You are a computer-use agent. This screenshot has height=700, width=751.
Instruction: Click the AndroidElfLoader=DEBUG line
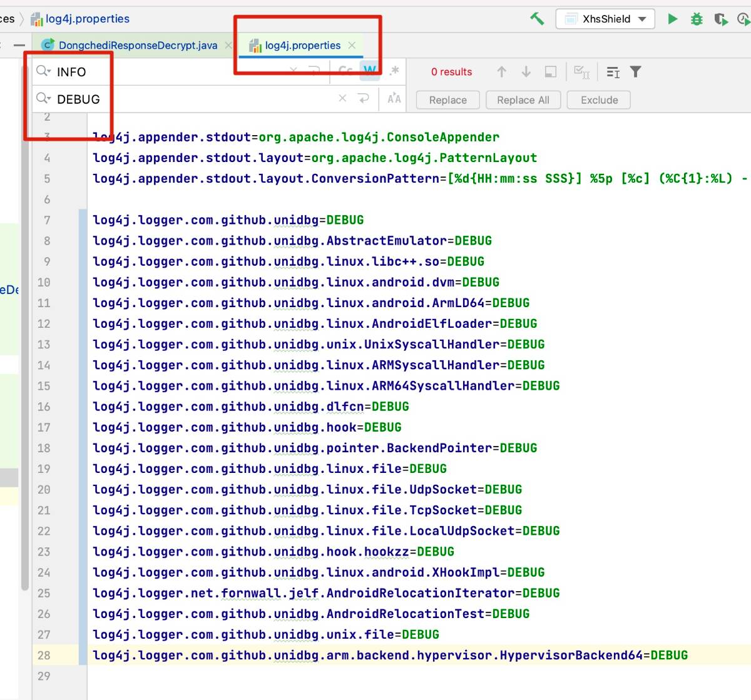(x=315, y=323)
